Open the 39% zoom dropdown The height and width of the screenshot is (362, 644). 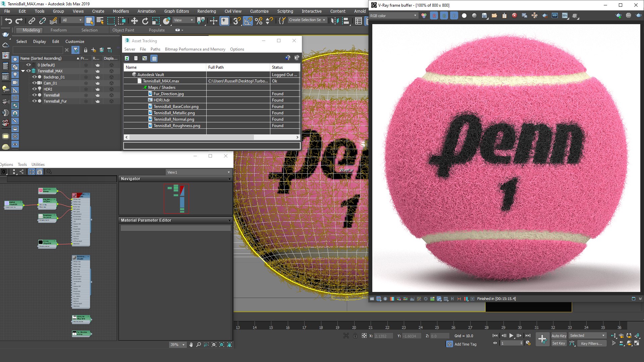pos(177,345)
